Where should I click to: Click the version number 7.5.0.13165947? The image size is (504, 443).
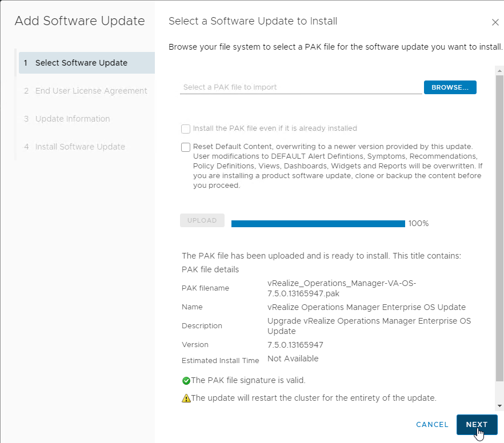[x=295, y=345]
